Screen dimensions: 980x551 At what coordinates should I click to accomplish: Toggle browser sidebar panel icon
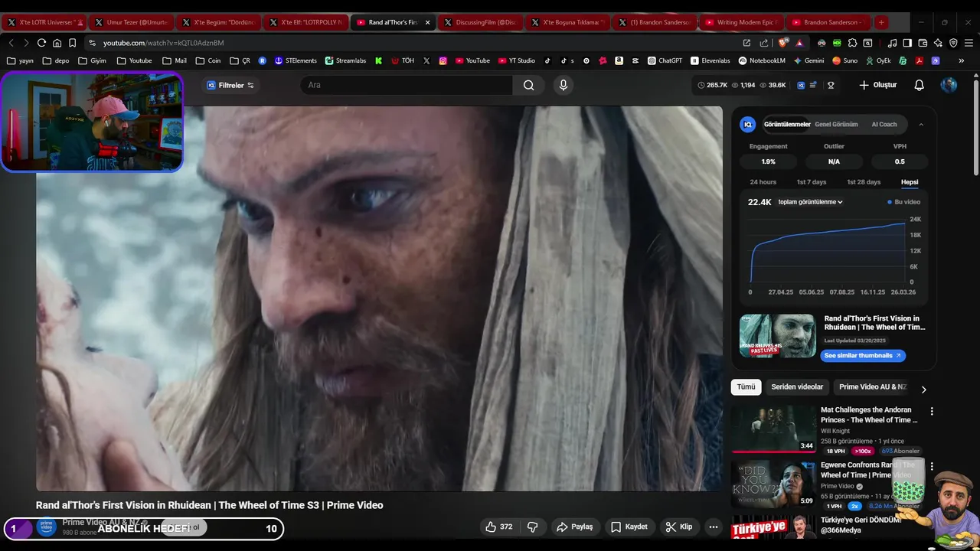pos(907,43)
